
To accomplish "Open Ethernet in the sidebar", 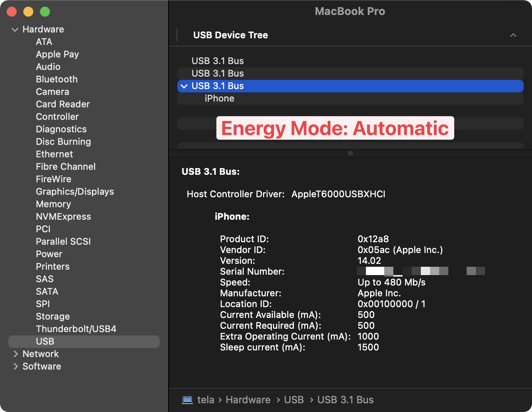I will tap(54, 154).
